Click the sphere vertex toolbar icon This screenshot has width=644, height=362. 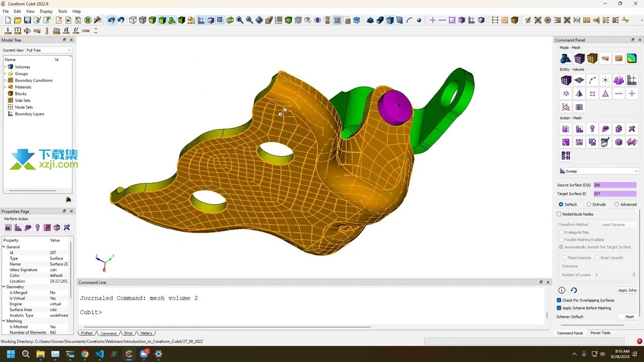coord(419,20)
